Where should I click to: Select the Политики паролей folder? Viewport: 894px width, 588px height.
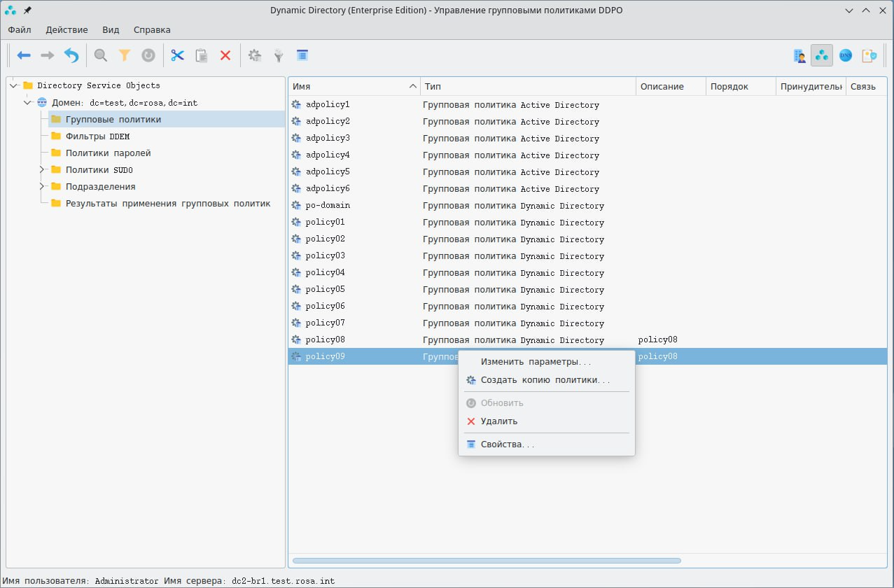pos(108,153)
